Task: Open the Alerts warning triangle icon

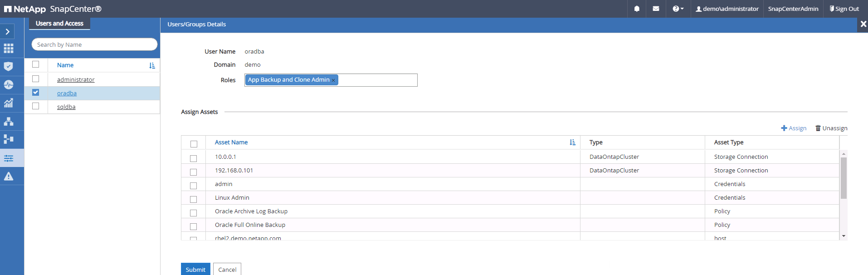Action: coord(9,176)
